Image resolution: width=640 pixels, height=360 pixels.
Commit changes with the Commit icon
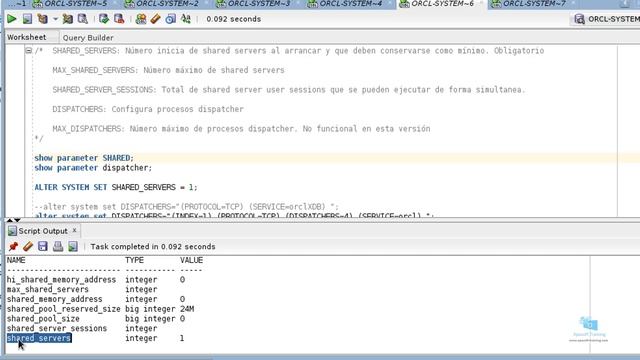click(104, 19)
